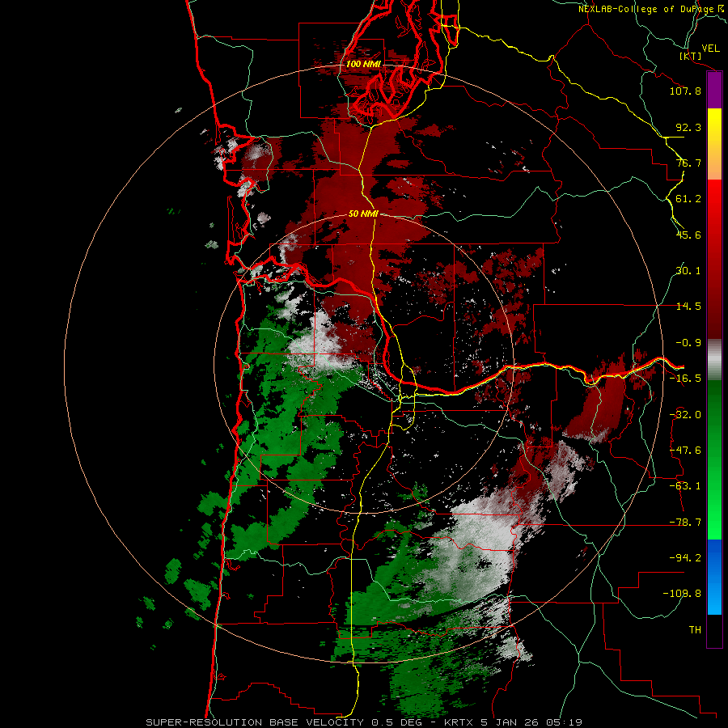
Task: Click the -63.1 scale value
Action: pyautogui.click(x=685, y=486)
